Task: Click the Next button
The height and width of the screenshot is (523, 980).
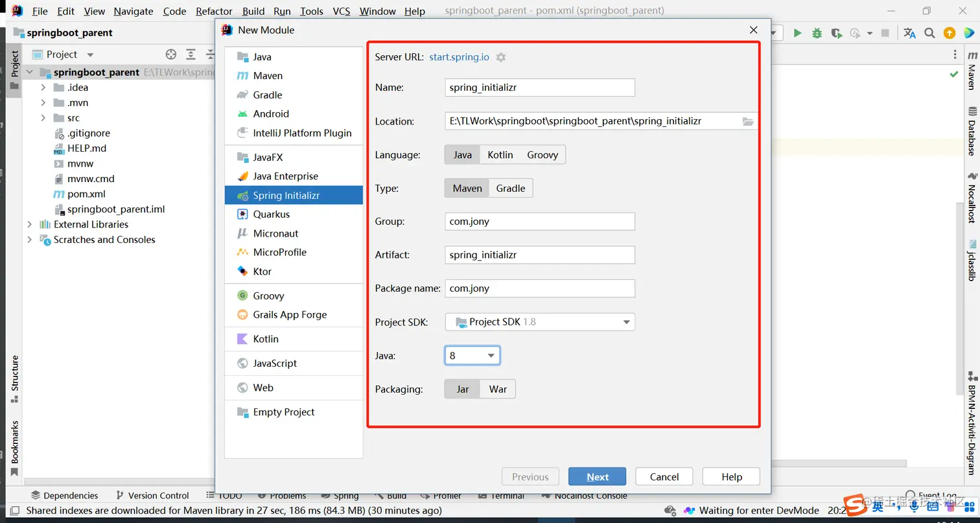Action: pos(598,476)
